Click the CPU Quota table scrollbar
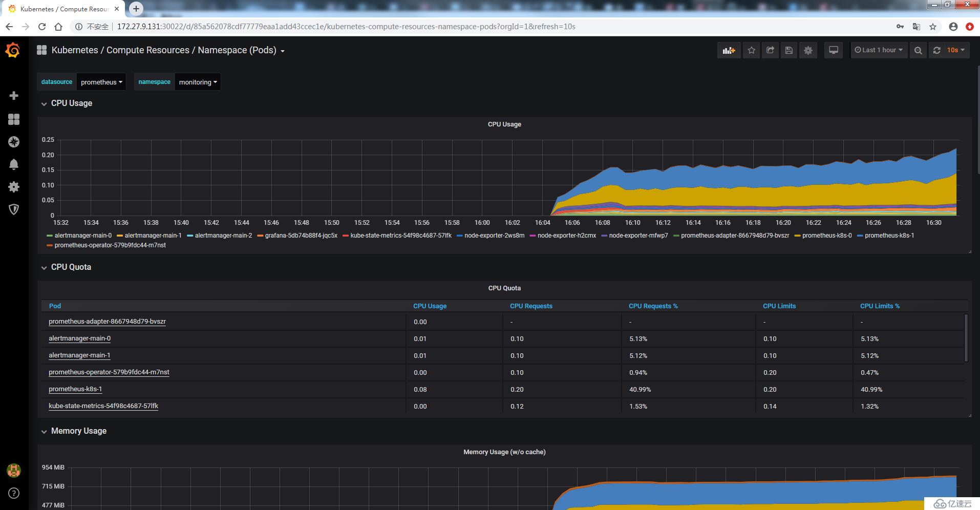 click(966, 338)
